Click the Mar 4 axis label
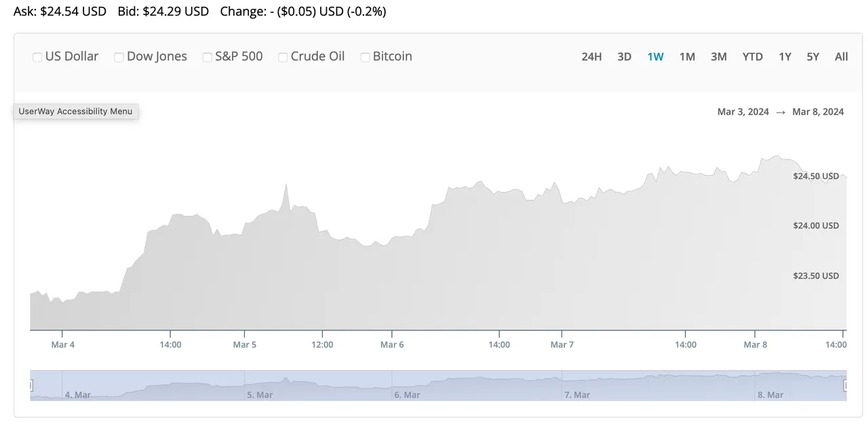 (x=63, y=345)
